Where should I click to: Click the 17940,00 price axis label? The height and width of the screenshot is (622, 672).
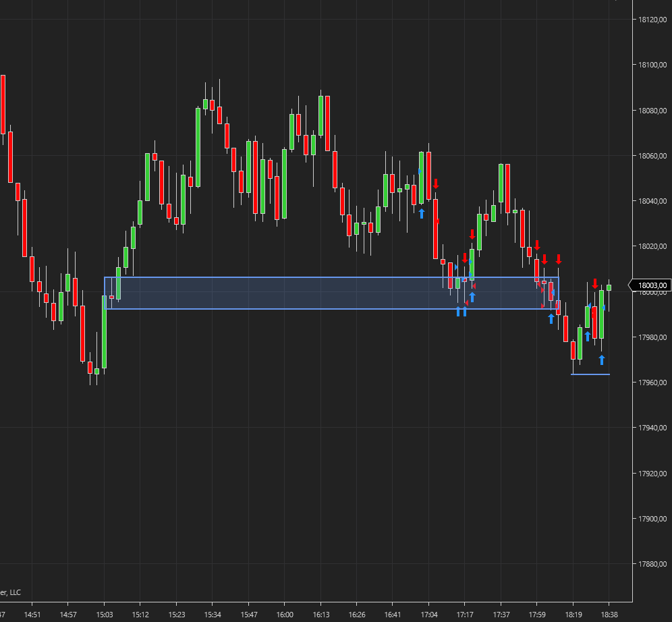point(652,428)
